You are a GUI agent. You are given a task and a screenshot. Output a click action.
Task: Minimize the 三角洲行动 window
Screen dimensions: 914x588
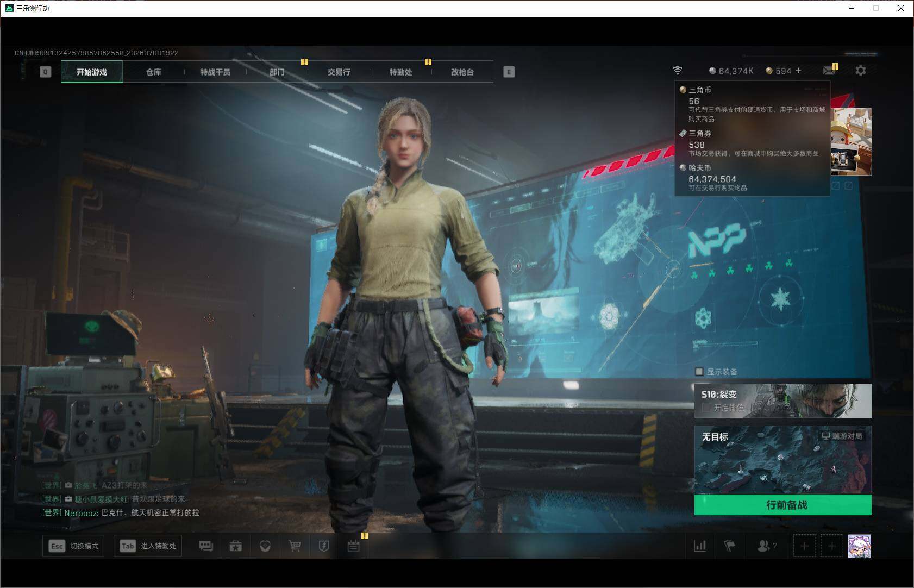pos(852,8)
